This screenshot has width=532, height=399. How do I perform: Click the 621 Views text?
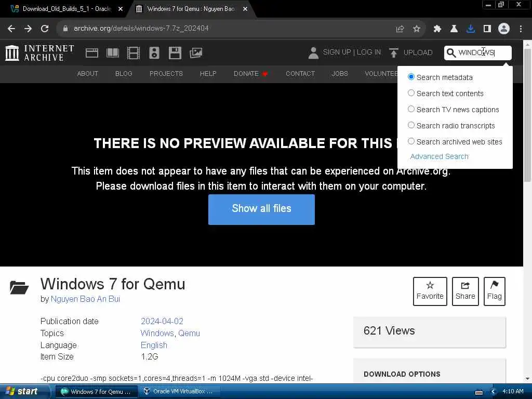(389, 330)
